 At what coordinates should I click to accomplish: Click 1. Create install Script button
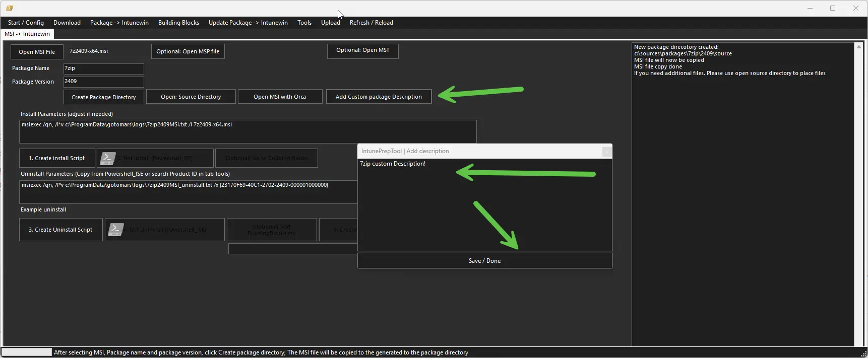57,158
